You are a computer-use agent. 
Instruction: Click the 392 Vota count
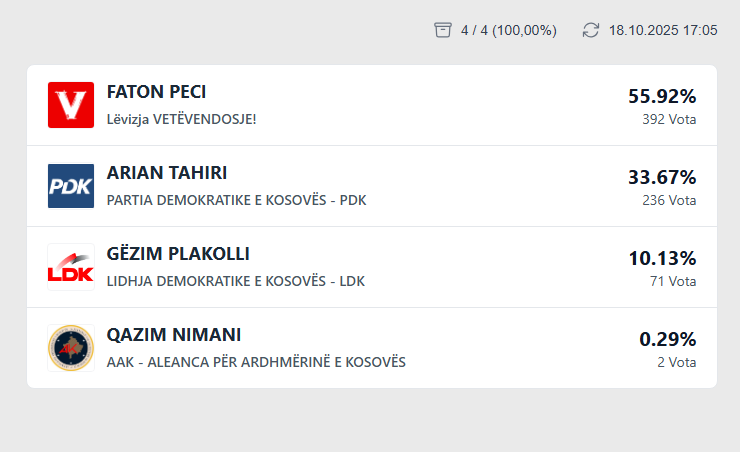[669, 119]
